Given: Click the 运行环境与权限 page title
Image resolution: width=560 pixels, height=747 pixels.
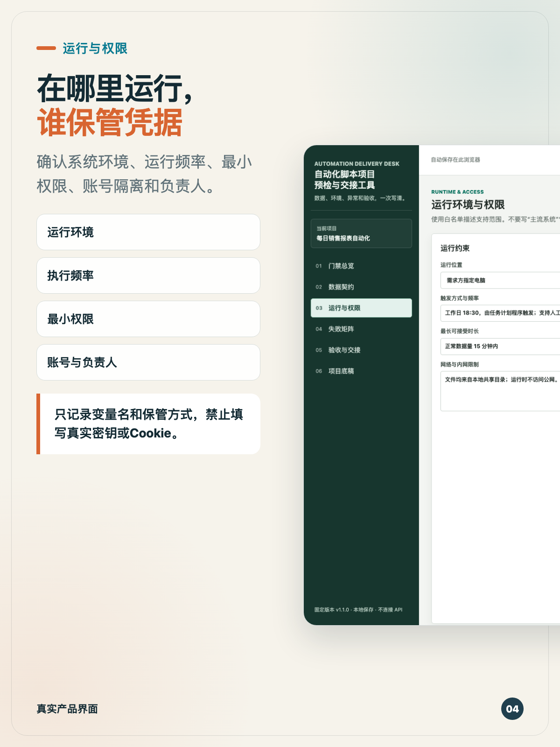Looking at the screenshot, I should (x=468, y=204).
